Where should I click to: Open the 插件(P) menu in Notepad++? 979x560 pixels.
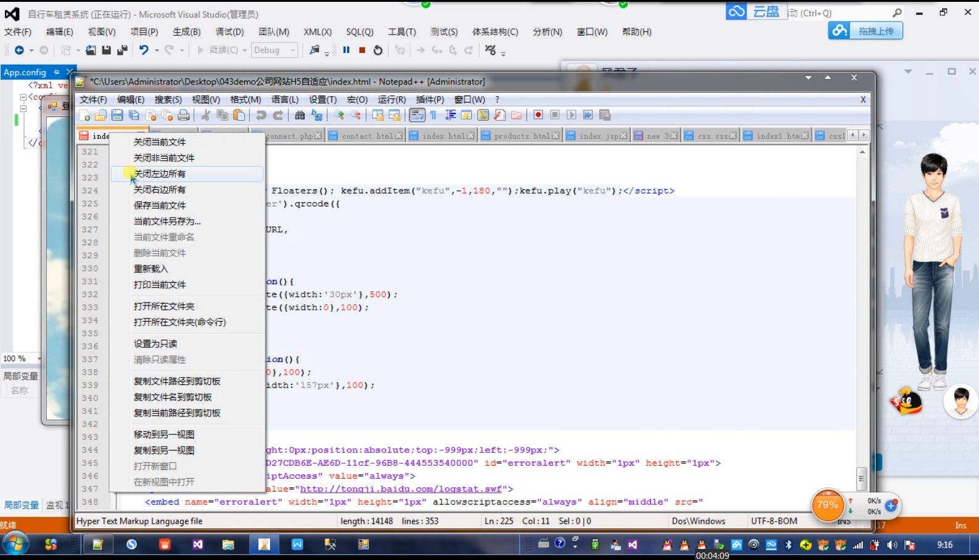(x=430, y=99)
